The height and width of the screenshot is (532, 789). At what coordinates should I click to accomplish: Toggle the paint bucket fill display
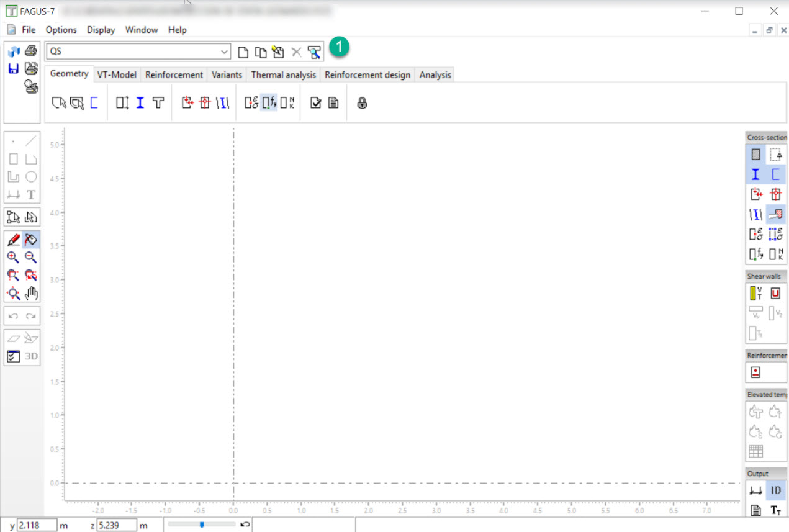coord(31,240)
